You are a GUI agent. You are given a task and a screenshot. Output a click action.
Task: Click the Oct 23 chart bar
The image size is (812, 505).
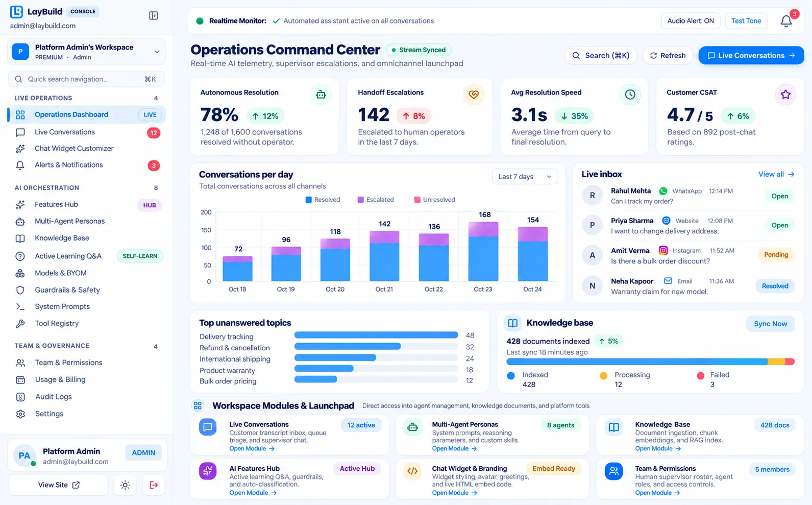coord(483,251)
